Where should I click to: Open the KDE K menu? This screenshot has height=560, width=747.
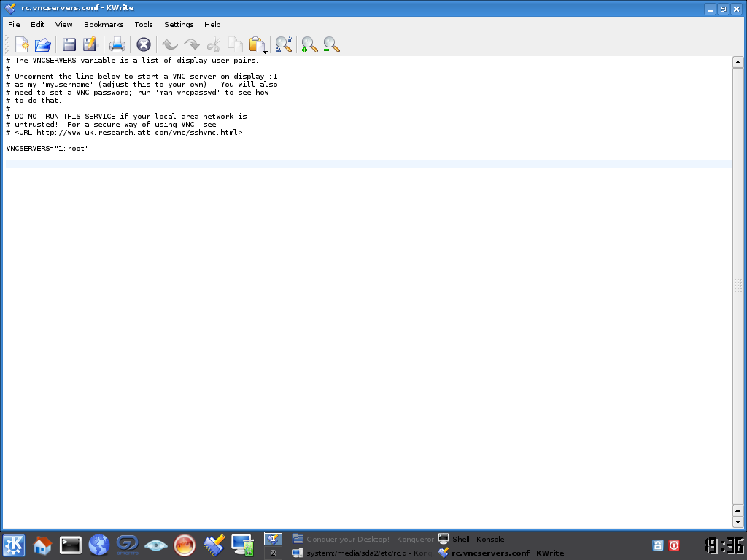coord(14,545)
